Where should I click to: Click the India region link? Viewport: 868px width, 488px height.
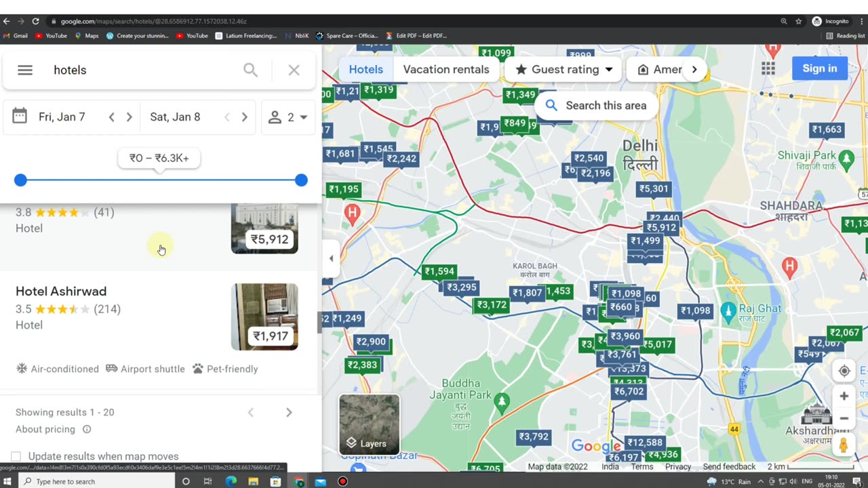[610, 466]
